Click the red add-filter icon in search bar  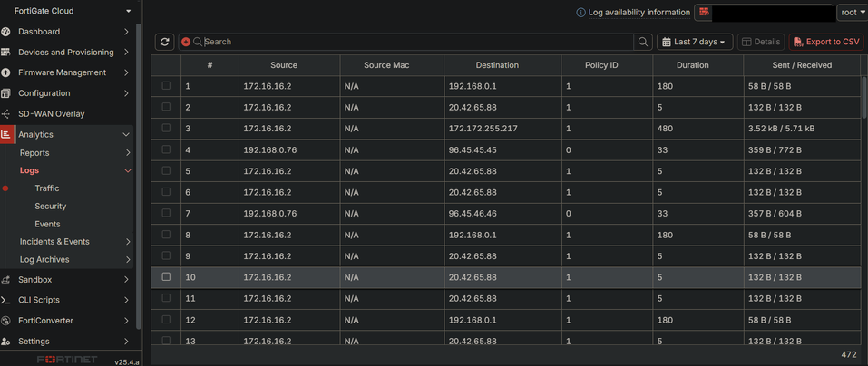click(x=186, y=42)
